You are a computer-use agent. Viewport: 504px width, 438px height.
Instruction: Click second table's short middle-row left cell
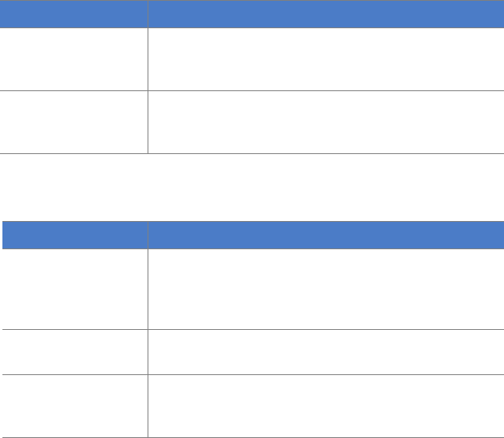click(75, 352)
